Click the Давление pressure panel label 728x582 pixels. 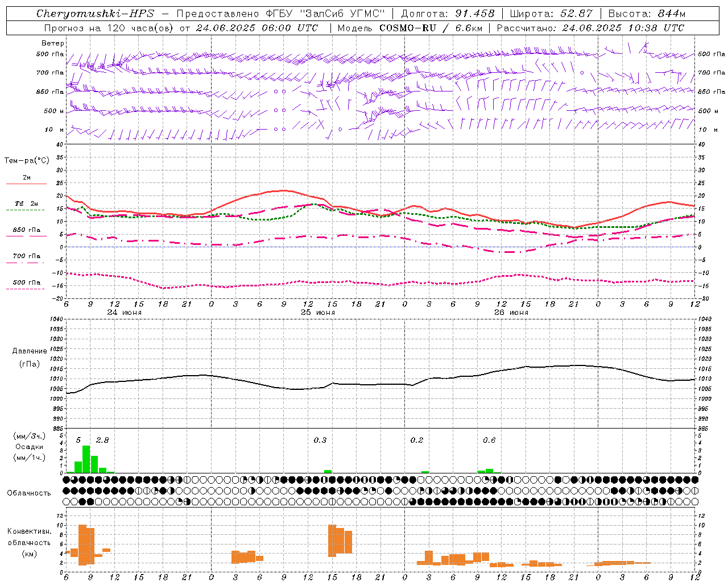30,351
